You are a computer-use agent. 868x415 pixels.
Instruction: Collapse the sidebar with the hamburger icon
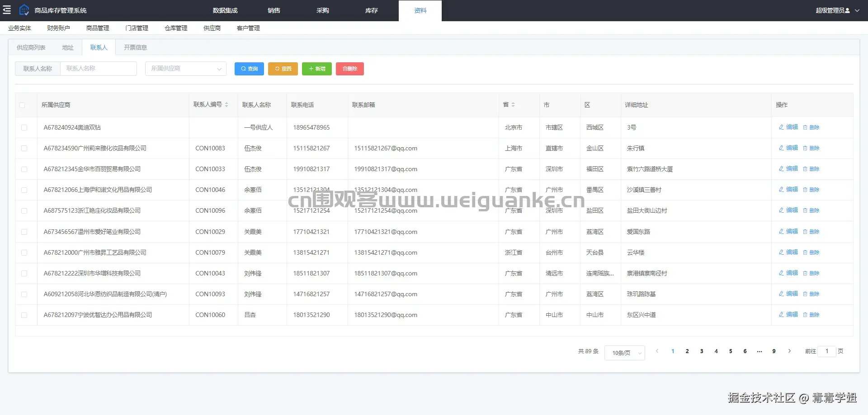coord(7,10)
